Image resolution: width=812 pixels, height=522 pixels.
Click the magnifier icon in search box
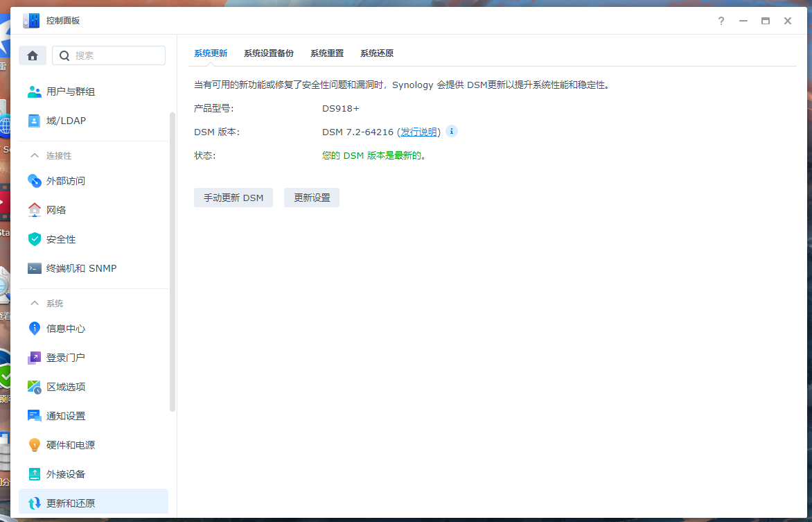[64, 55]
